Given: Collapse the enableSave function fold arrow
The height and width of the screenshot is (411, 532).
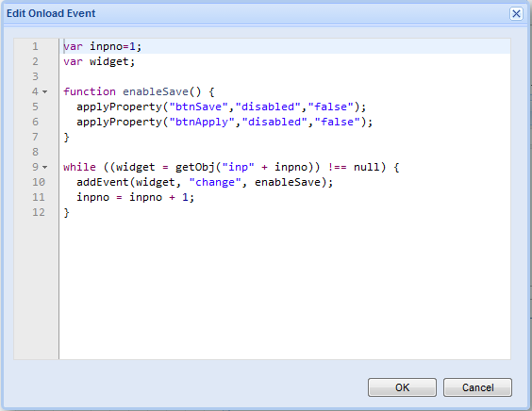Looking at the screenshot, I should [44, 91].
